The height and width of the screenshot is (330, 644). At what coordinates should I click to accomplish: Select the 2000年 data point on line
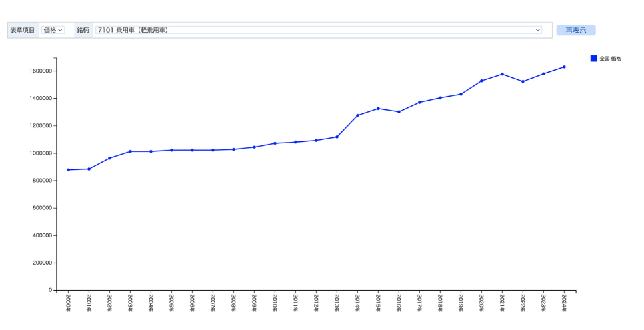click(x=68, y=170)
